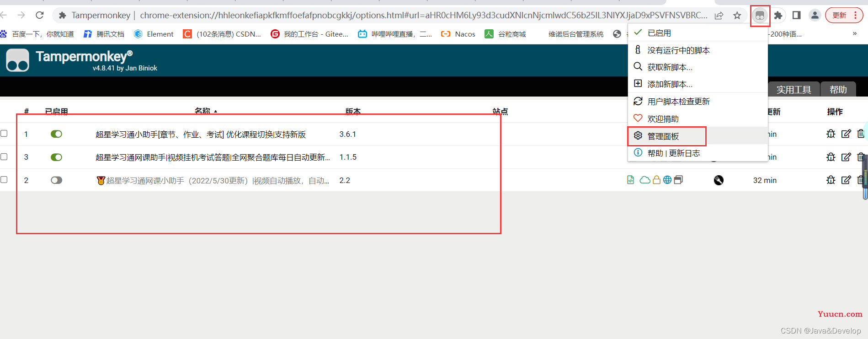Tick the checkbox for script row 2
Screen dimensions: 868x339
4,179
